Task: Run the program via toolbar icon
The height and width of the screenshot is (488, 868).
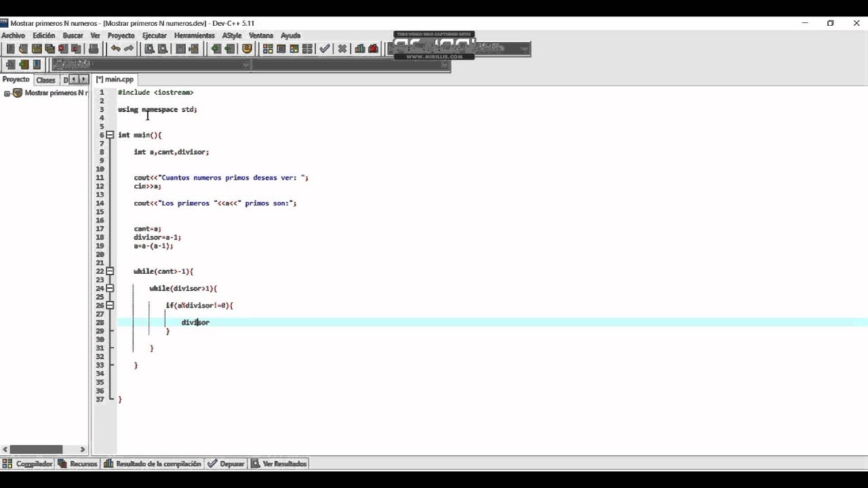Action: 281,49
